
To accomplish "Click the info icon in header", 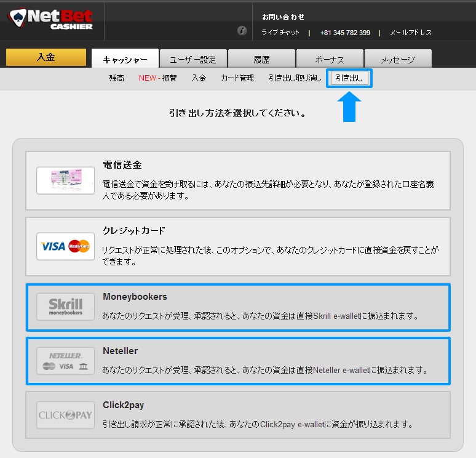I will 242,31.
